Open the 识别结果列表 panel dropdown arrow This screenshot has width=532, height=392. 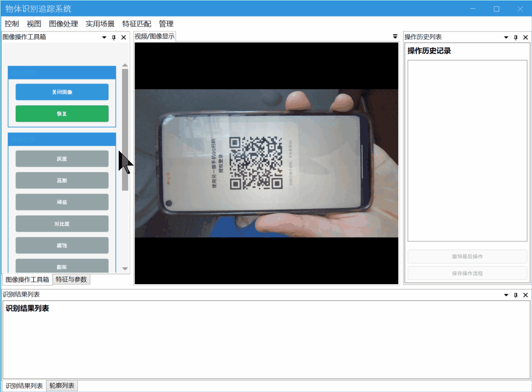[506, 295]
